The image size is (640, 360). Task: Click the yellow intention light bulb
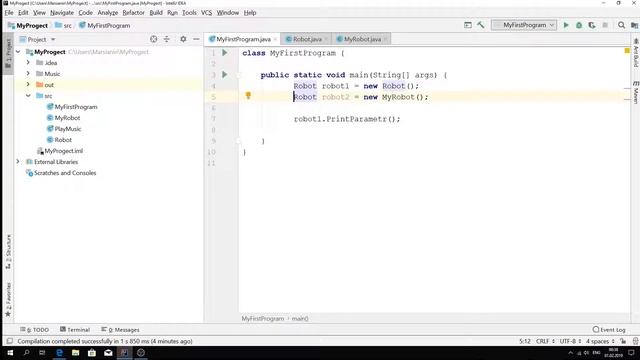(248, 96)
